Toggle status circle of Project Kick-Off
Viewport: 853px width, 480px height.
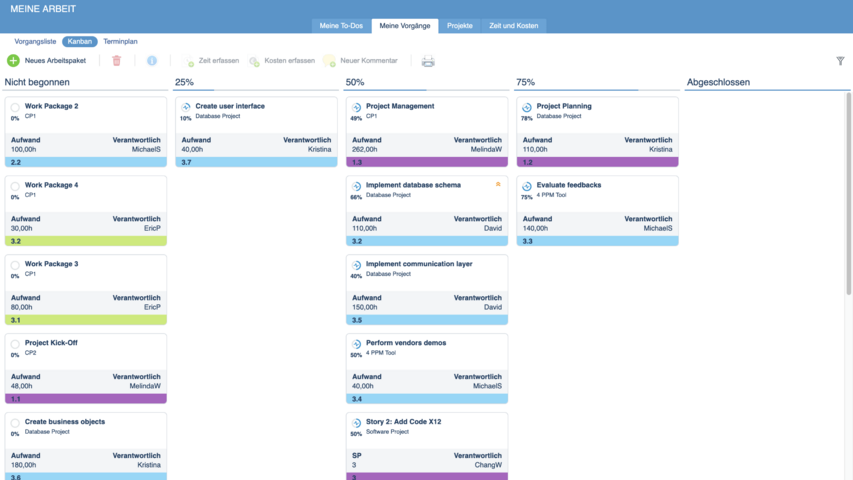coord(16,344)
